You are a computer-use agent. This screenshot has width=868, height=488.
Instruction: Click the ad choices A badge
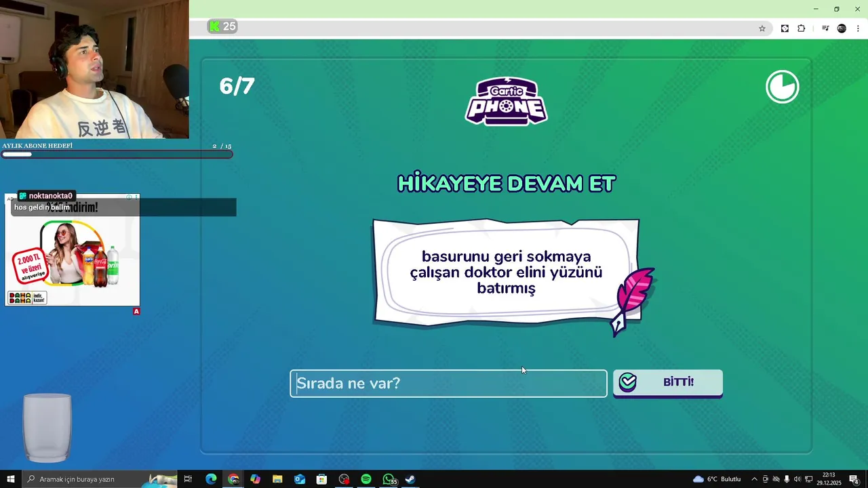[x=136, y=311]
